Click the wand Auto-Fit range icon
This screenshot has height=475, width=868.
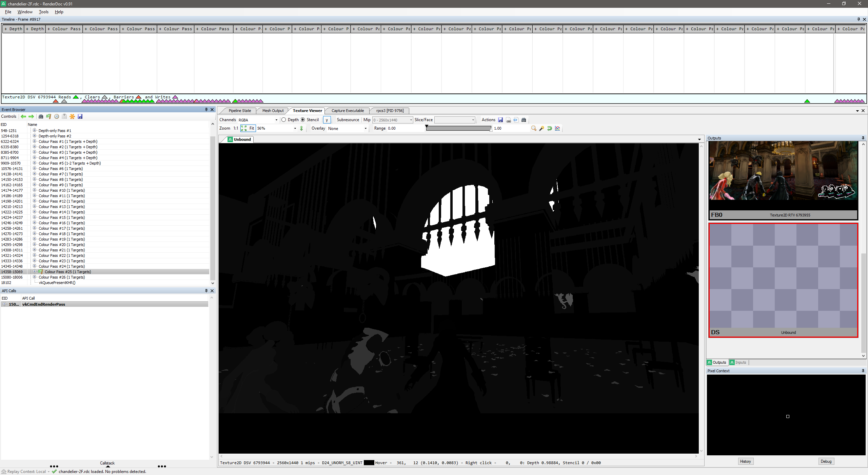click(x=541, y=129)
